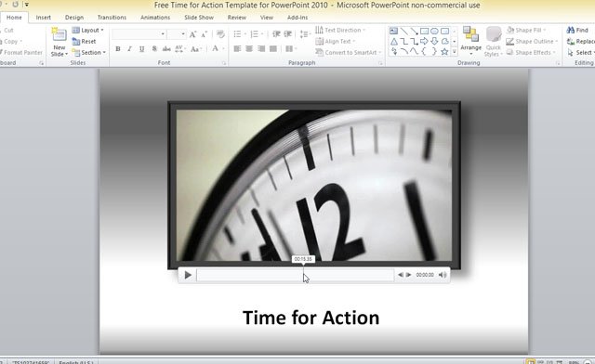
Task: Click the Find button
Action: pyautogui.click(x=577, y=30)
